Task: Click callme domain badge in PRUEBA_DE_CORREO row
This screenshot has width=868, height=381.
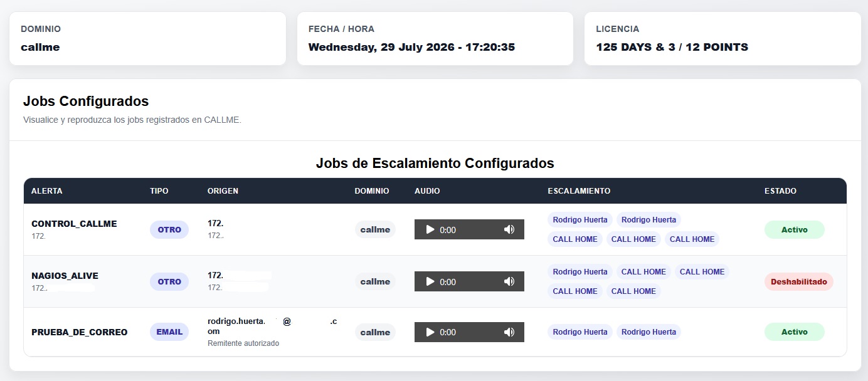Action: pyautogui.click(x=375, y=333)
